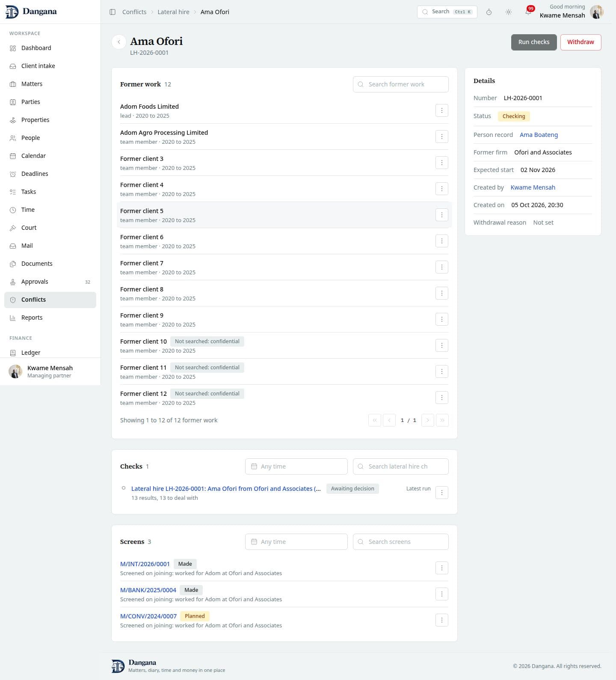Open the Kwame Mensah profile in the sidebar
This screenshot has height=680, width=616.
pyautogui.click(x=50, y=371)
